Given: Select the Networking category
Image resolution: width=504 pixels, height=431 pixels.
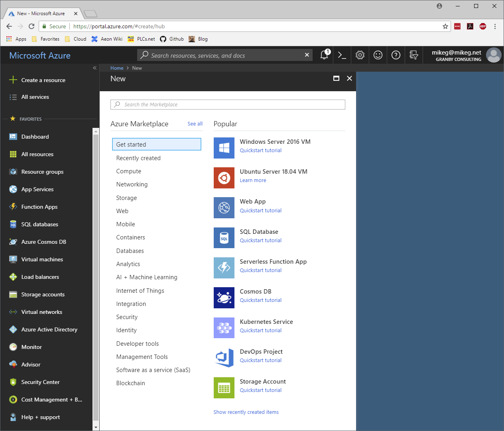Looking at the screenshot, I should (x=132, y=184).
